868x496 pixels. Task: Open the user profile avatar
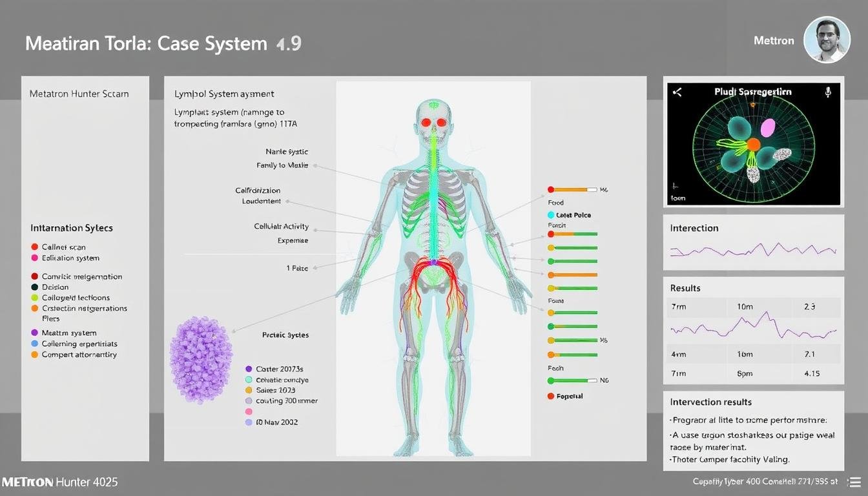827,40
